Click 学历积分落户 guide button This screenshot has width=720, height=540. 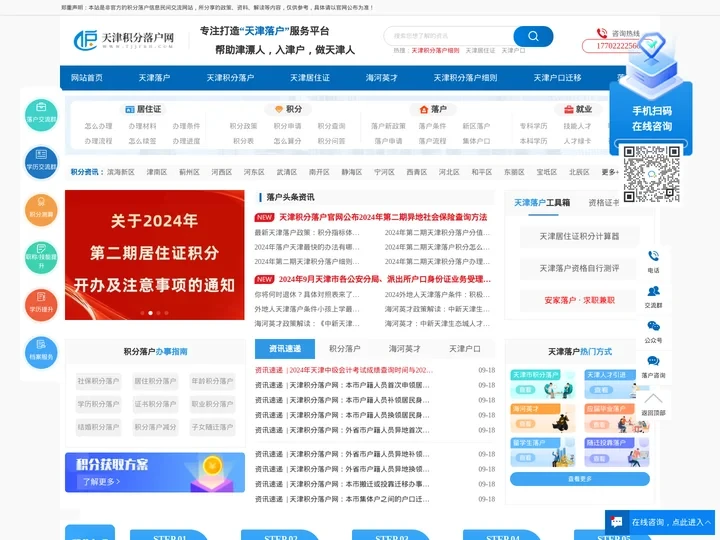pos(98,404)
